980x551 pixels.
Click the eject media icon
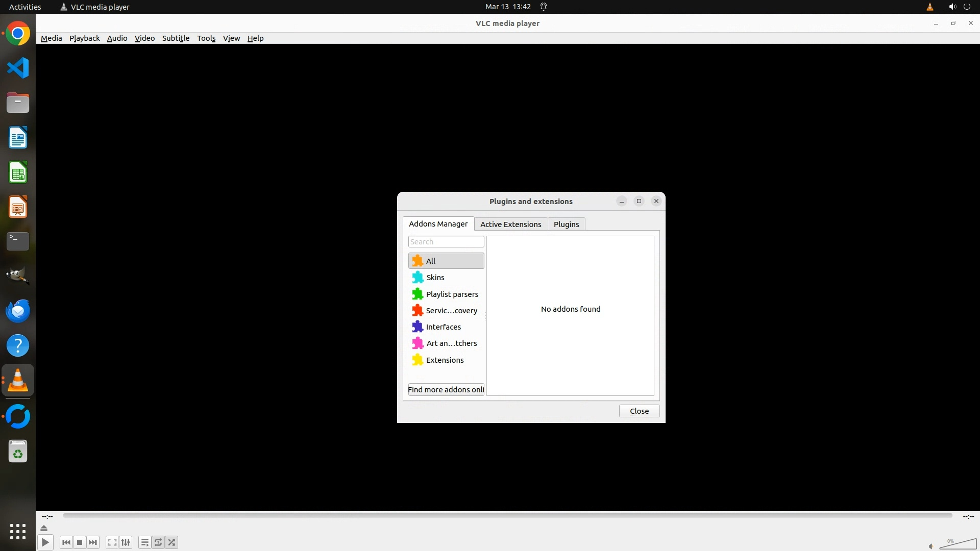click(44, 528)
